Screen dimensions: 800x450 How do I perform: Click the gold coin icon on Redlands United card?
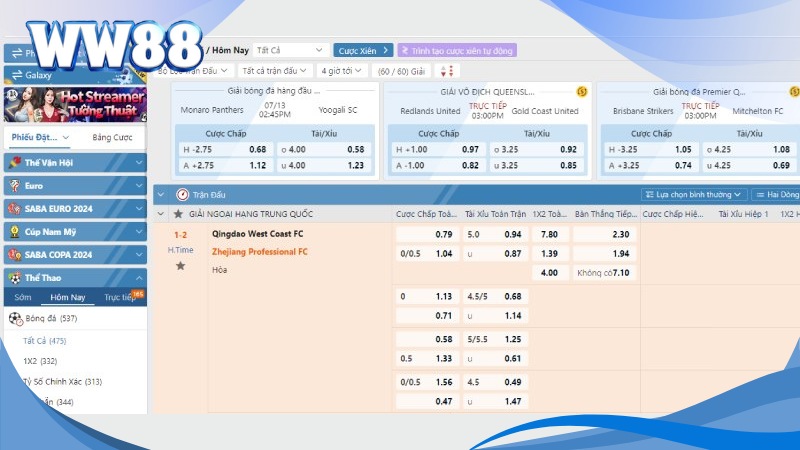pyautogui.click(x=582, y=91)
